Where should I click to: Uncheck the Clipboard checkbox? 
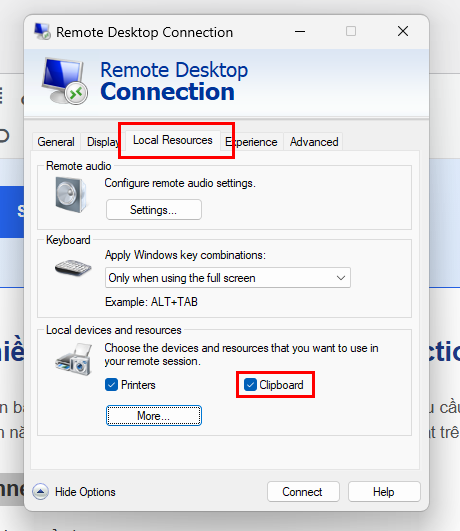point(250,385)
